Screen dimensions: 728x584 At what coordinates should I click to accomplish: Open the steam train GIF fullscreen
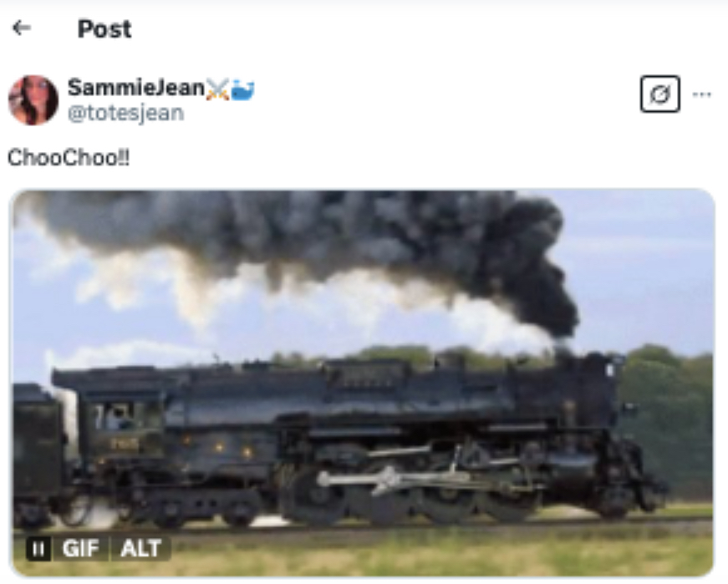(363, 383)
